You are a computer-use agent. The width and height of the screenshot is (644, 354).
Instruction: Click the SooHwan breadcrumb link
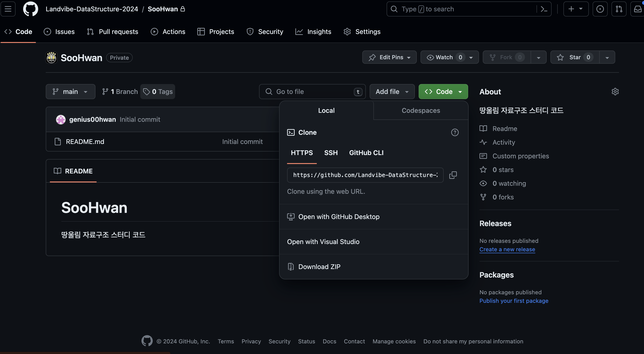click(163, 9)
